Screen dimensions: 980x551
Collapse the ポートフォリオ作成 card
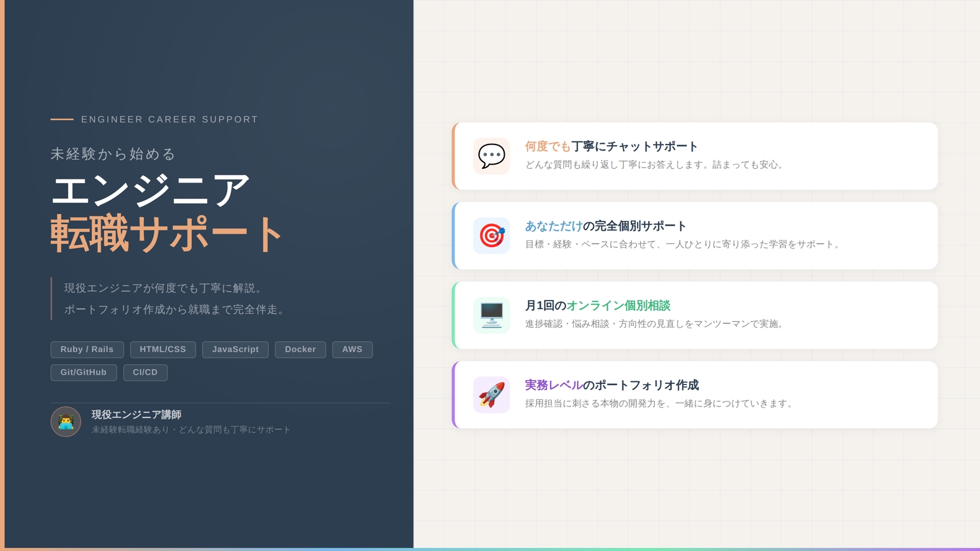pos(695,394)
